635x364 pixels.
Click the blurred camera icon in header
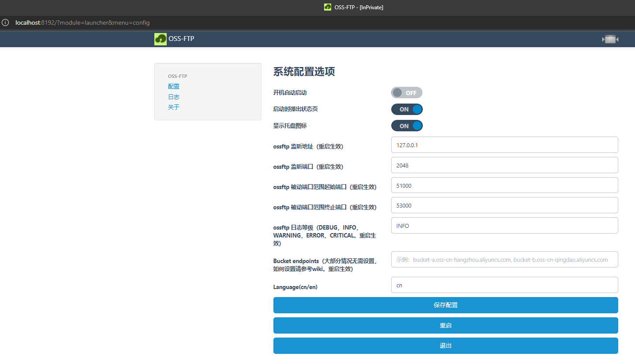pyautogui.click(x=610, y=39)
